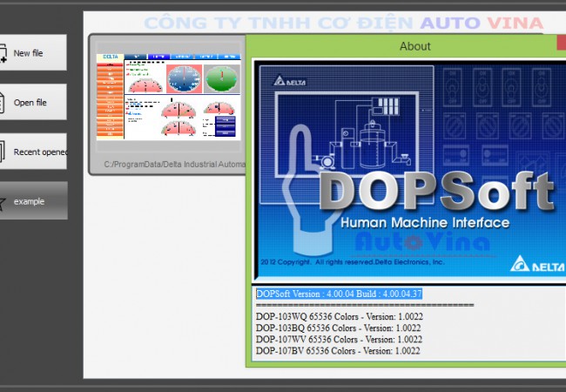This screenshot has width=566, height=392.
Task: Click the New file button
Action: [32, 52]
